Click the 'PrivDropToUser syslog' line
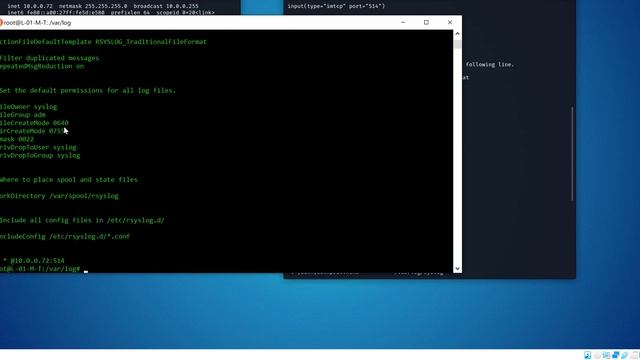 click(38, 147)
